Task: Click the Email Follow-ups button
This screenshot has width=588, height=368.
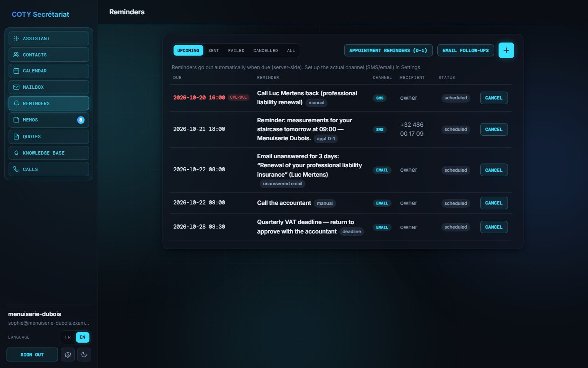Action: (x=465, y=50)
